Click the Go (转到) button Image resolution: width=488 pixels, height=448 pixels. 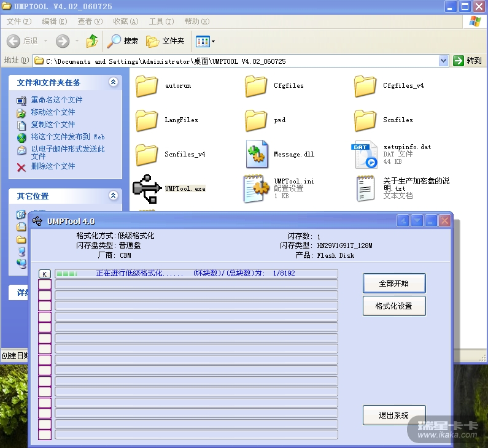[468, 61]
